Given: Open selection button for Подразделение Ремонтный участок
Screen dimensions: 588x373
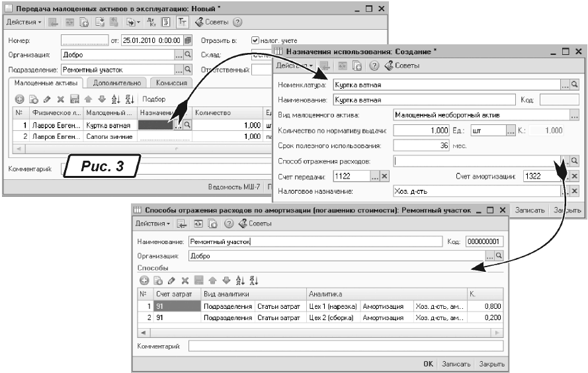Looking at the screenshot, I should tap(178, 69).
